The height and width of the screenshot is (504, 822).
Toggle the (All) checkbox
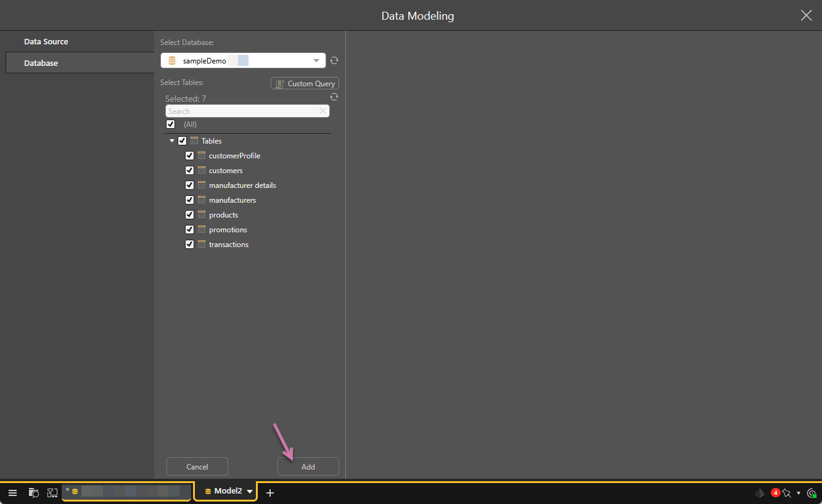tap(171, 124)
